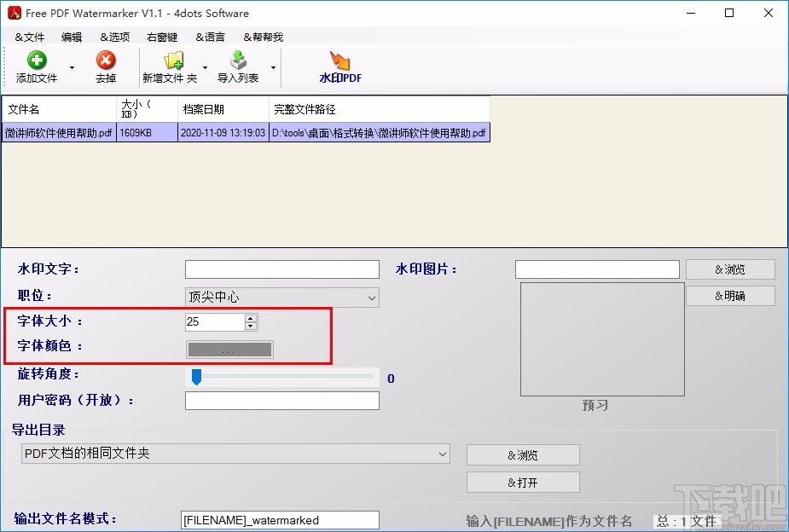Sort by the 大小（KB） column header

[x=147, y=109]
